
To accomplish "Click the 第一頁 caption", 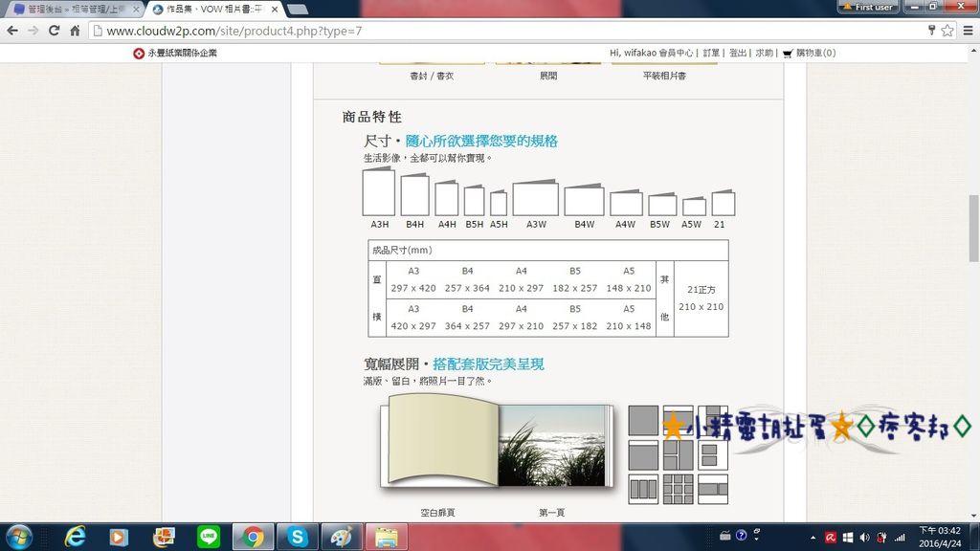I will (x=551, y=513).
